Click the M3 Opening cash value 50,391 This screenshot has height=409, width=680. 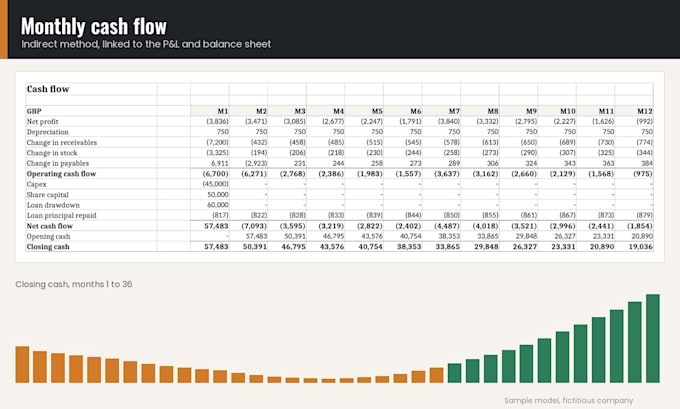point(295,236)
